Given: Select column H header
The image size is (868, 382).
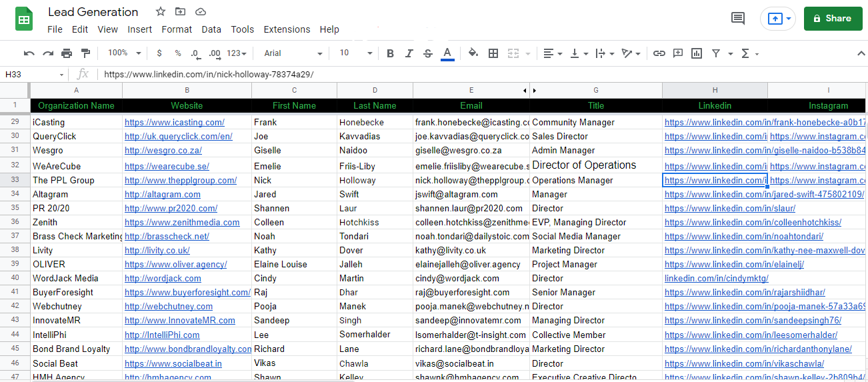Looking at the screenshot, I should click(x=715, y=90).
